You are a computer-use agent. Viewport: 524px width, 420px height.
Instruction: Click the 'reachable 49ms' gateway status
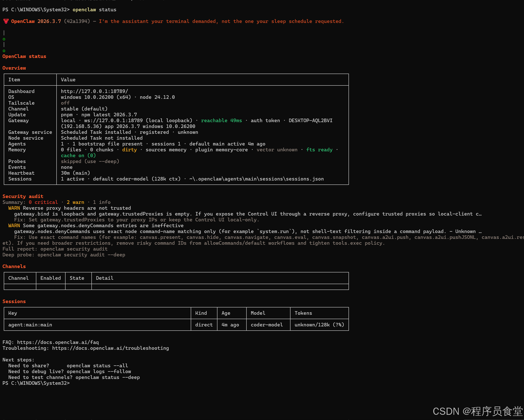point(221,120)
